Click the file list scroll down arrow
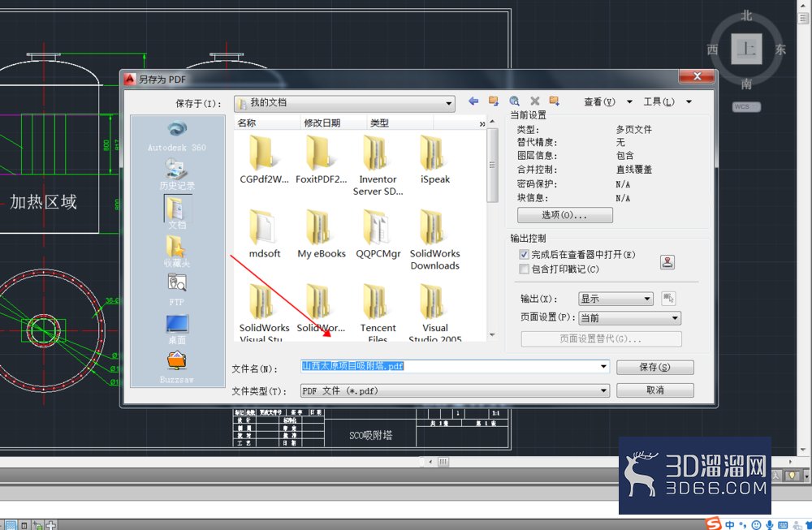 pyautogui.click(x=492, y=335)
